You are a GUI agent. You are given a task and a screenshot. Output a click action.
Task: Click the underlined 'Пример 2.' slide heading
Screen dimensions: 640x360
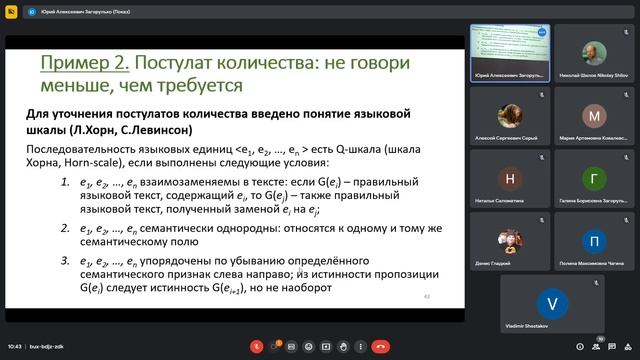pos(84,62)
